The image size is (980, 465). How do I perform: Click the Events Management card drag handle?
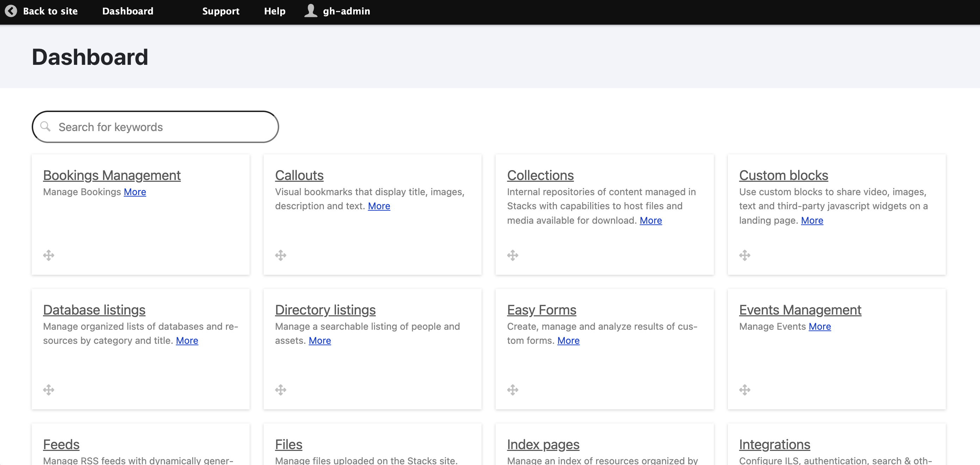(x=745, y=390)
